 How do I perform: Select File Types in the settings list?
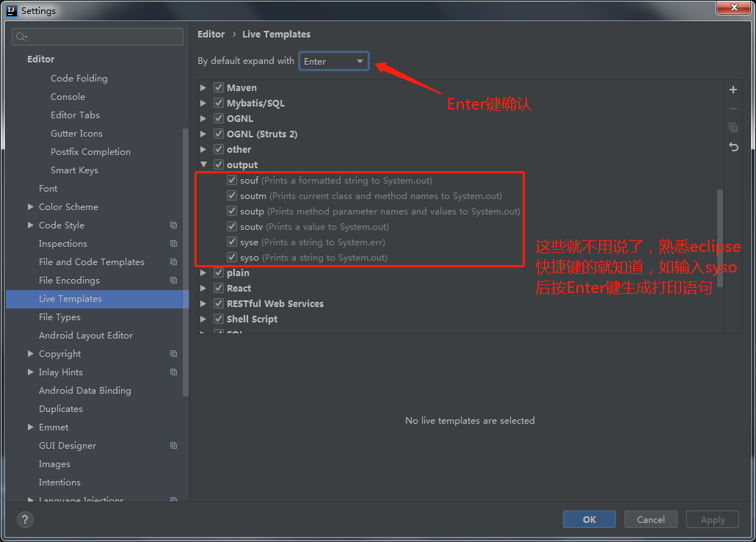click(x=59, y=317)
